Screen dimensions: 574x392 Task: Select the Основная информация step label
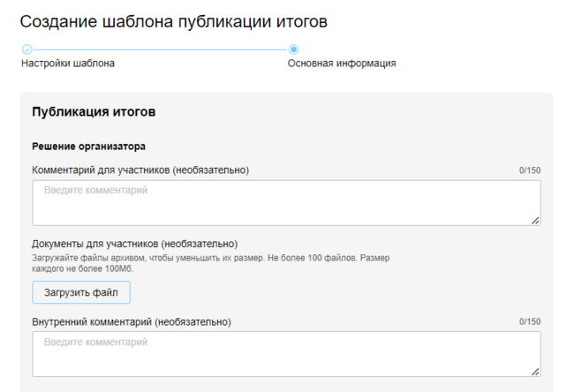tap(341, 64)
